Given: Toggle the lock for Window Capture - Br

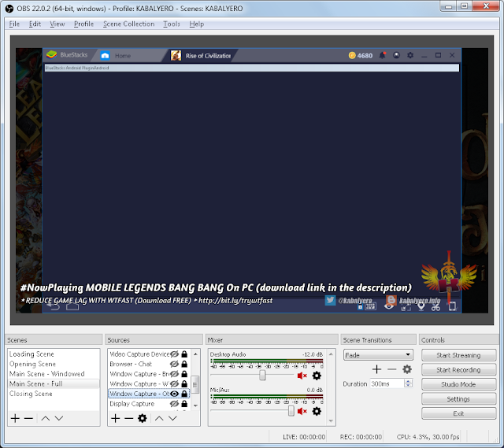Looking at the screenshot, I should (x=184, y=374).
